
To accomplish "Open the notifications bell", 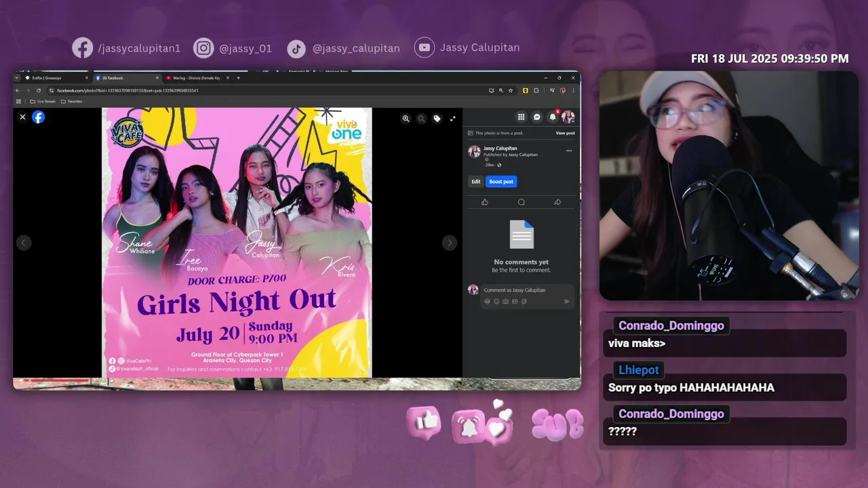I will click(x=553, y=117).
